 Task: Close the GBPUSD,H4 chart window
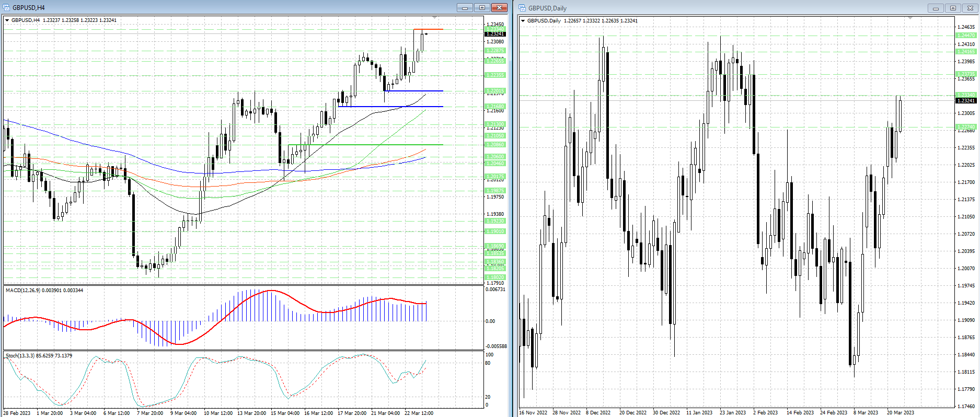tap(500, 7)
